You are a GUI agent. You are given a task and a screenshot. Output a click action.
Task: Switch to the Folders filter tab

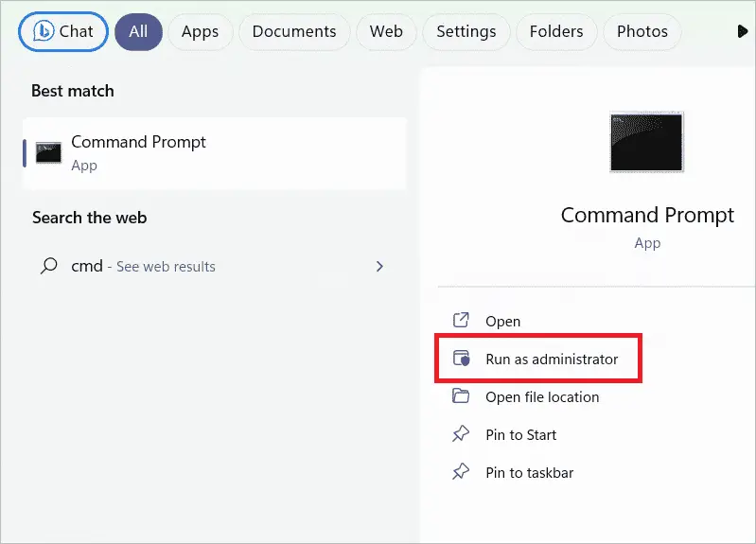point(556,32)
